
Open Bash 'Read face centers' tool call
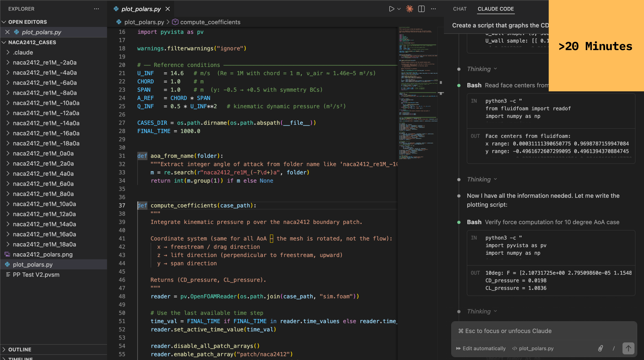pyautogui.click(x=507, y=85)
